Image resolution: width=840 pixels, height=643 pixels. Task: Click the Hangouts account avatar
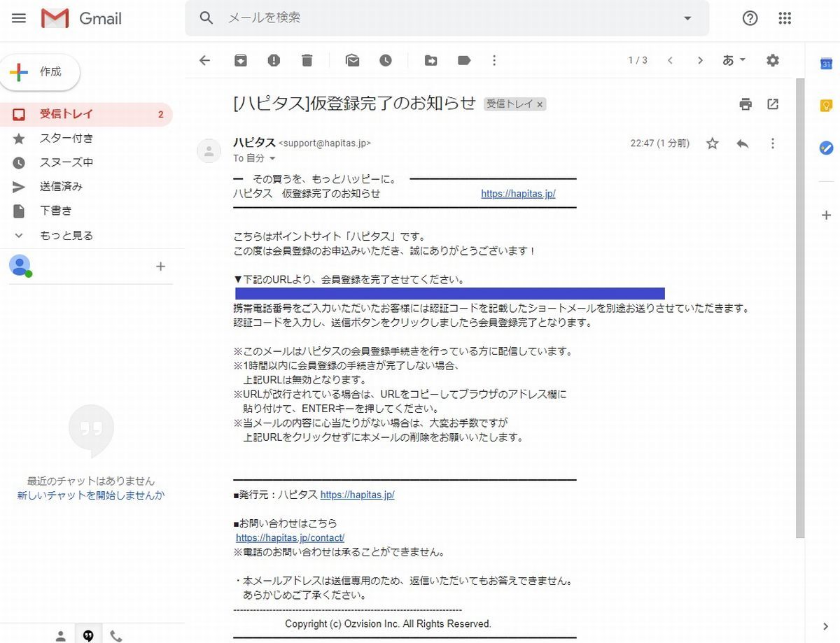[x=20, y=265]
